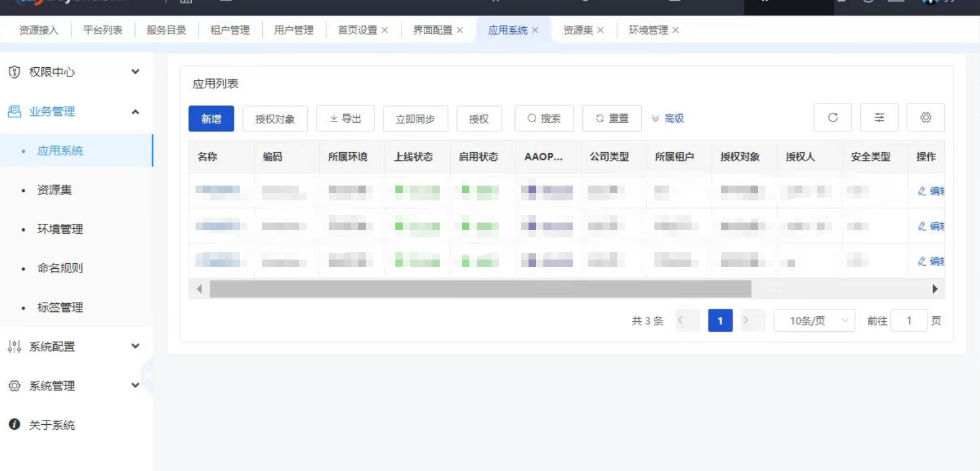Click the 重置 reset button
The width and height of the screenshot is (980, 471).
tap(612, 118)
